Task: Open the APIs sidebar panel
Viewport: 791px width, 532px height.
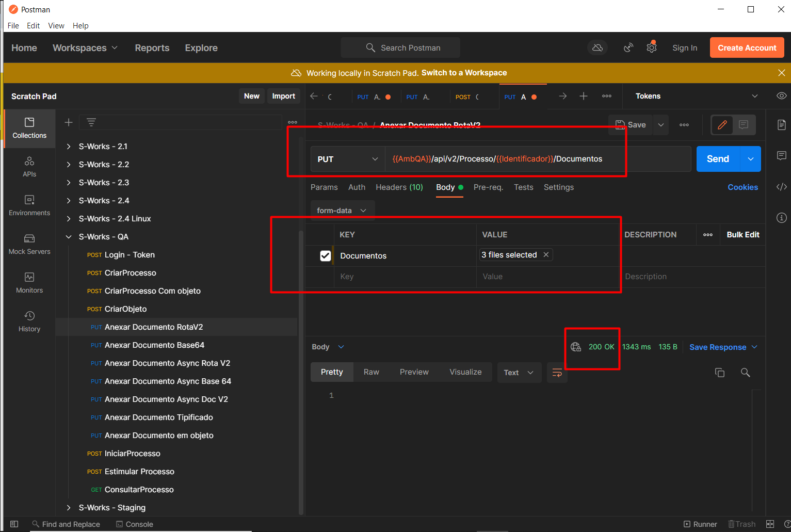Action: (29, 167)
